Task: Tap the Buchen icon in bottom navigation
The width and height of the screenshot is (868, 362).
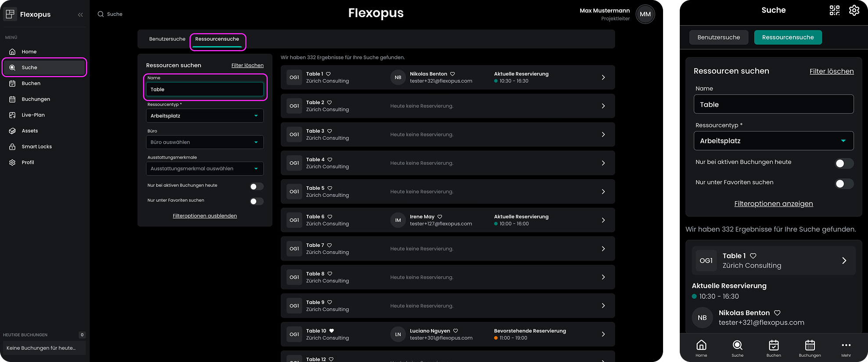Action: point(774,348)
